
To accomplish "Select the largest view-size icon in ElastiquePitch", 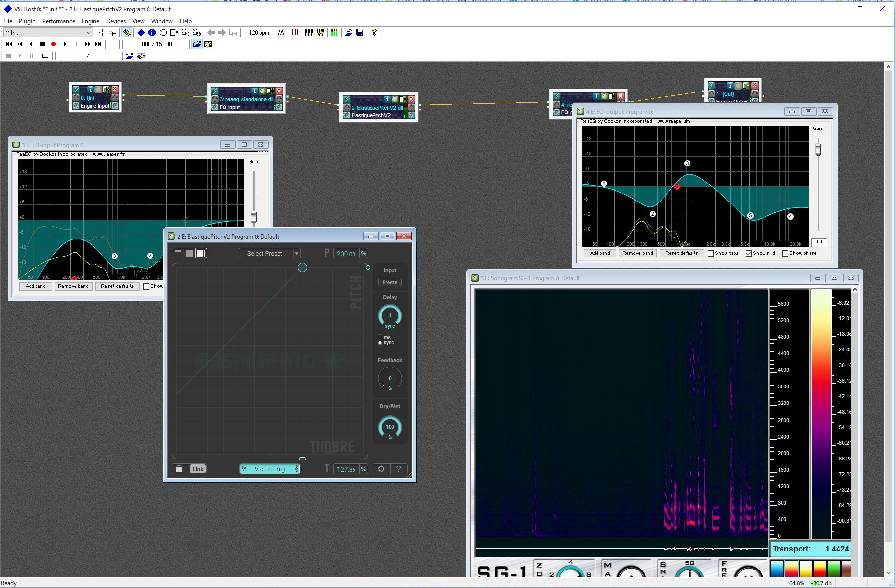I will coord(201,253).
